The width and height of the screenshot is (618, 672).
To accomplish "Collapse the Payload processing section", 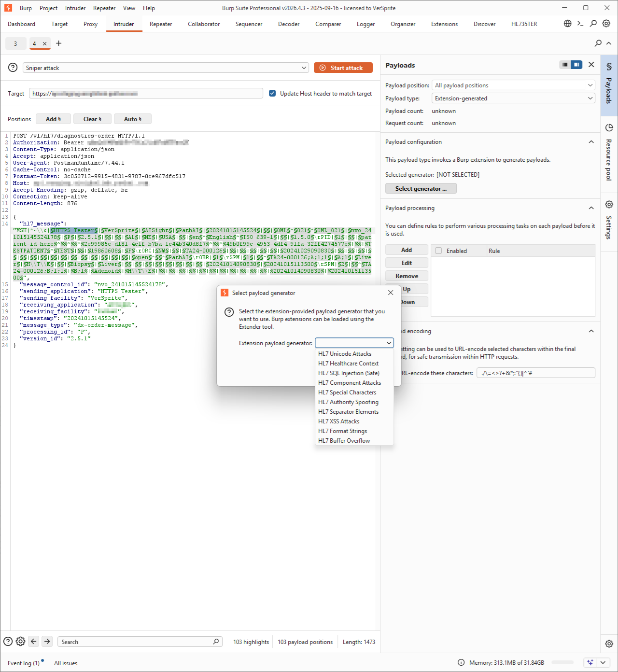I will [x=591, y=208].
